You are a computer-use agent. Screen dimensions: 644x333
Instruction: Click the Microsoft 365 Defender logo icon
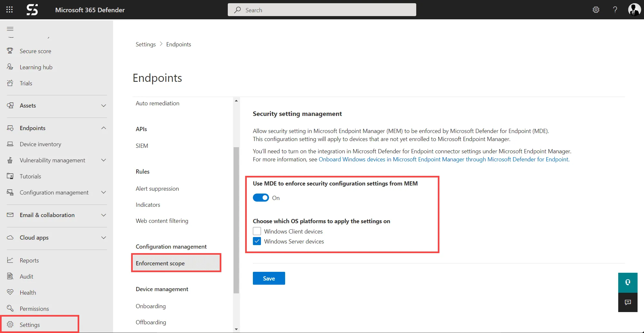tap(32, 10)
